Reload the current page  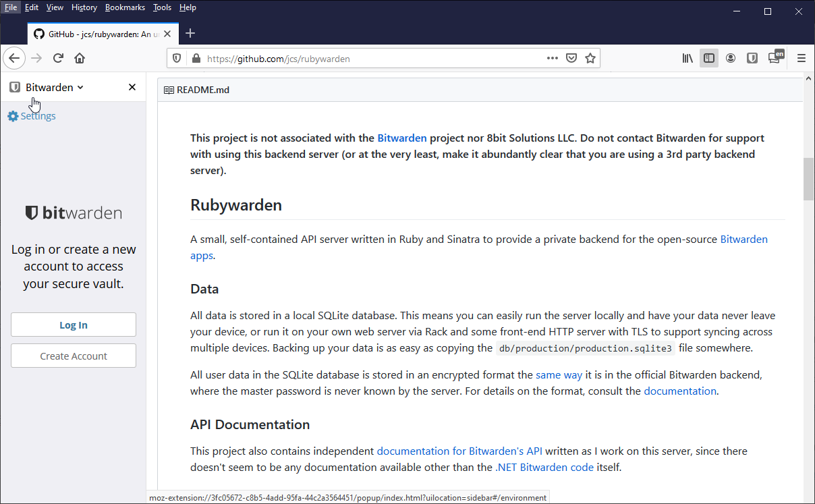coord(58,58)
